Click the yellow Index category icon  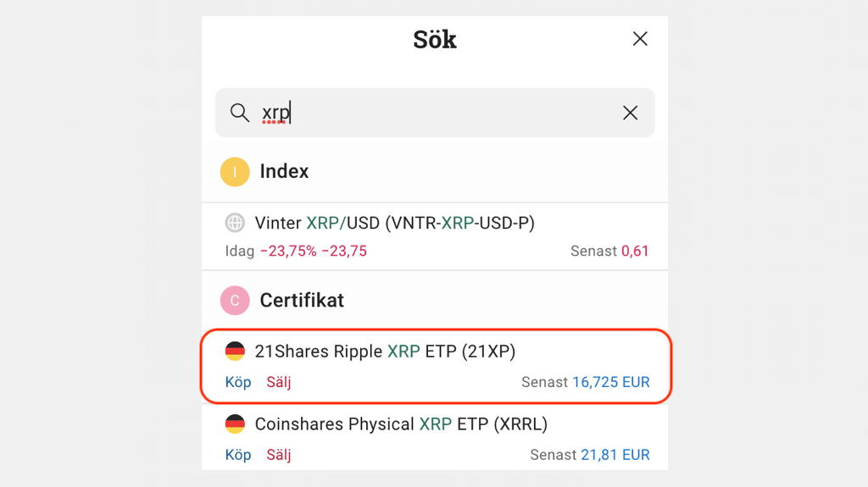[x=235, y=172]
